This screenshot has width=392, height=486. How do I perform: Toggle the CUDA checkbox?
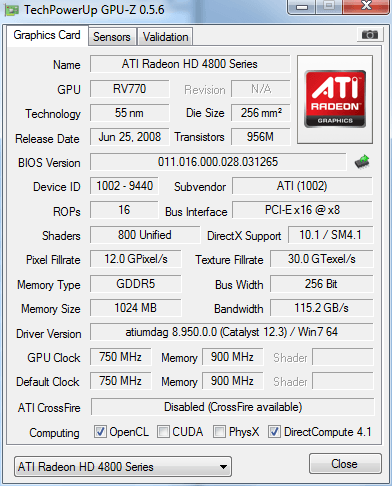163,432
